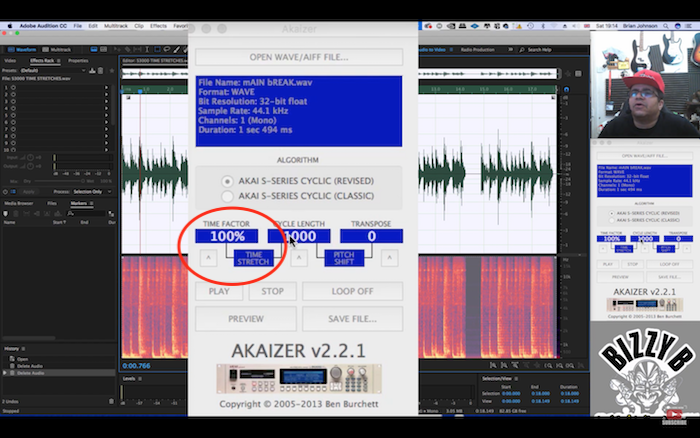700x438 pixels.
Task: Toggle the rack power button left of Apply
Action: pos(5,192)
